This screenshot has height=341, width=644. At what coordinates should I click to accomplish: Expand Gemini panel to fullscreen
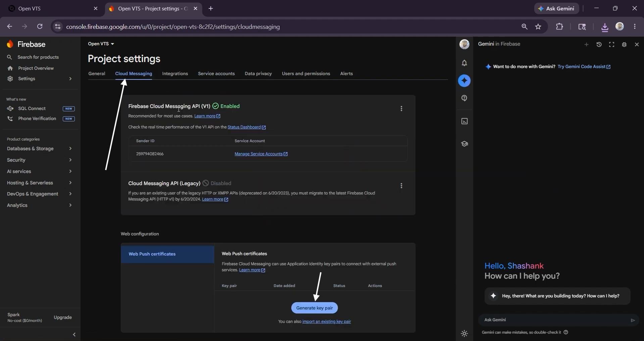coord(612,45)
